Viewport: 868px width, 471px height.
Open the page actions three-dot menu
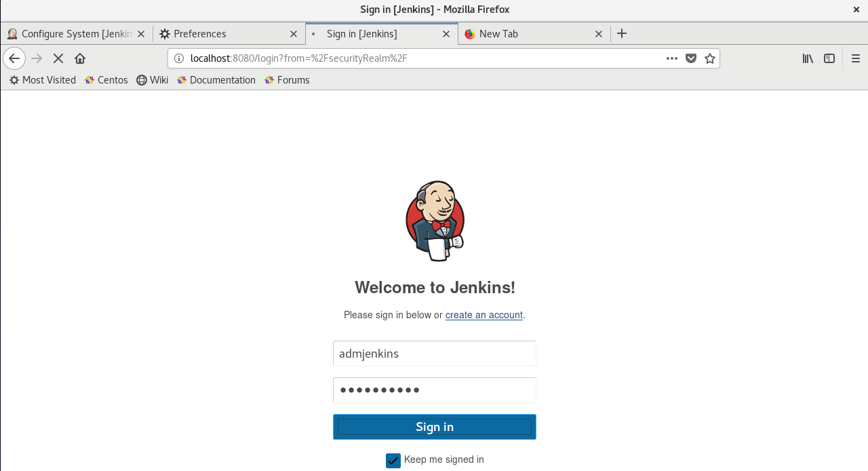(x=672, y=58)
